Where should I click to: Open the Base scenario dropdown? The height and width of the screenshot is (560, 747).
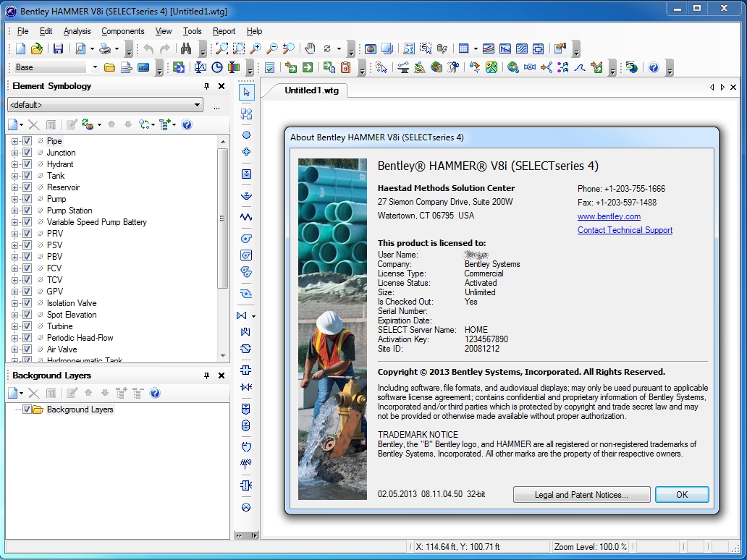95,67
